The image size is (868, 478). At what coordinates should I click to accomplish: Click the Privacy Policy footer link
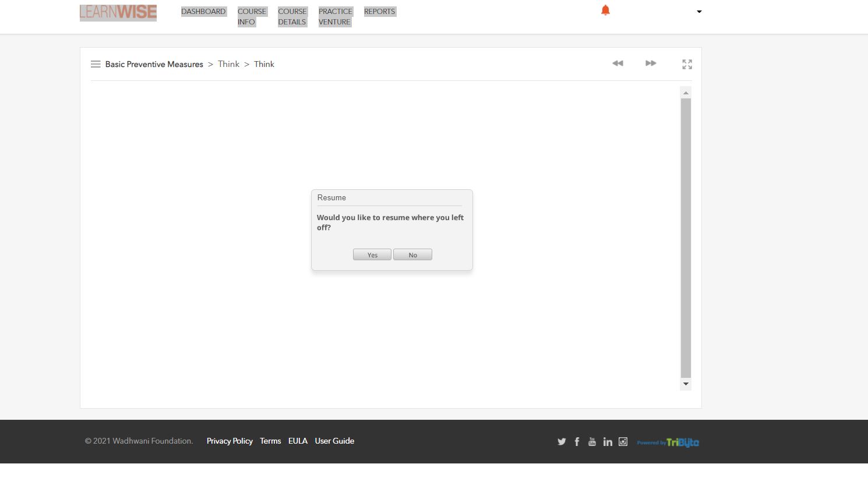point(230,441)
